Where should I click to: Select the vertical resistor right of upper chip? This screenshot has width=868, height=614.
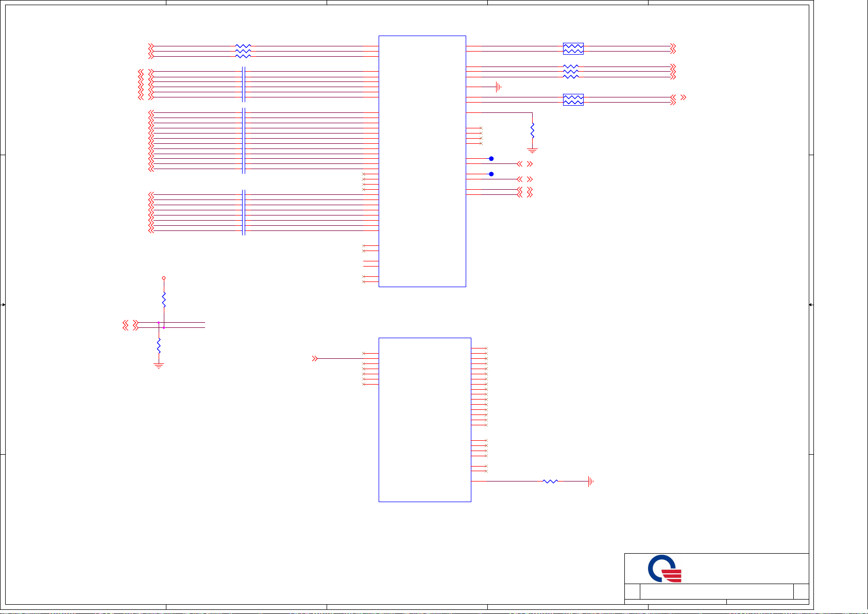pos(533,130)
